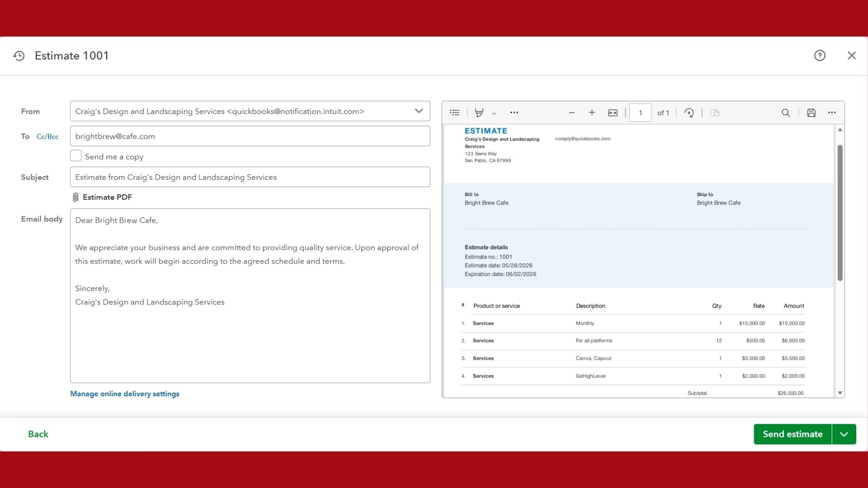Click the Subject input field
The image size is (868, 488).
coord(250,177)
